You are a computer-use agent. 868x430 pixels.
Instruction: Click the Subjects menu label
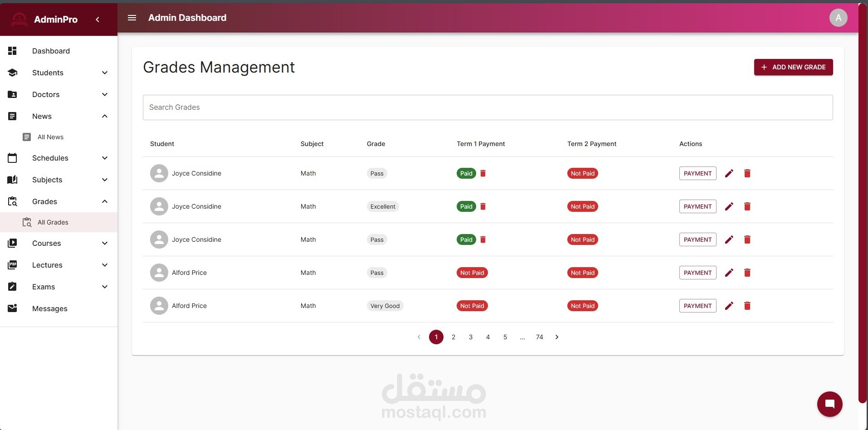click(x=47, y=180)
